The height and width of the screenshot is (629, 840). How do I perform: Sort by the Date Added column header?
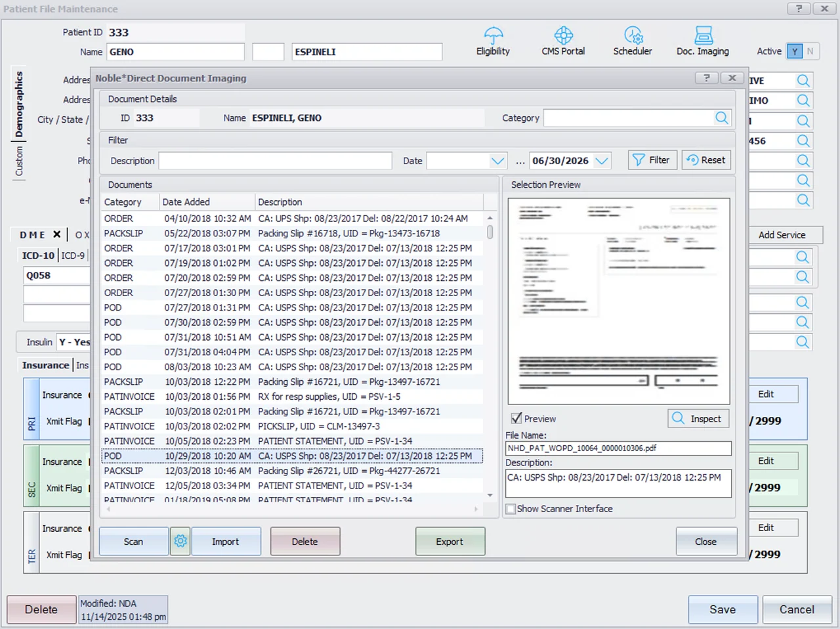coord(207,202)
